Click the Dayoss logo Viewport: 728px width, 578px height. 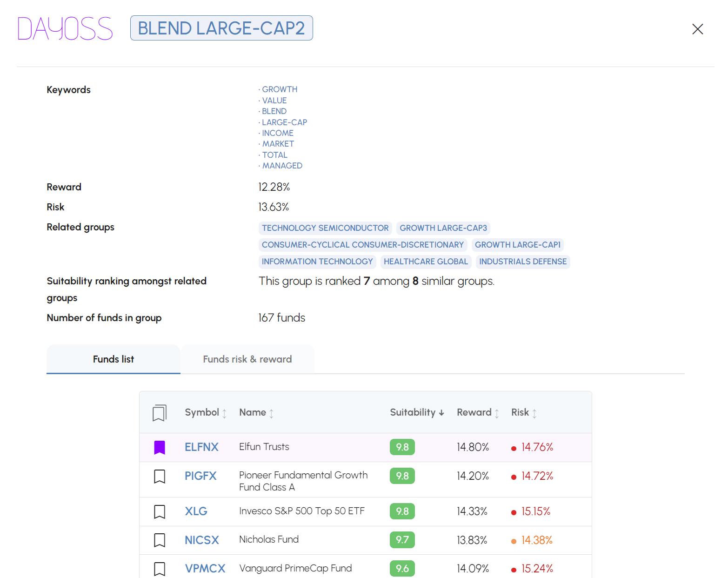click(x=65, y=28)
